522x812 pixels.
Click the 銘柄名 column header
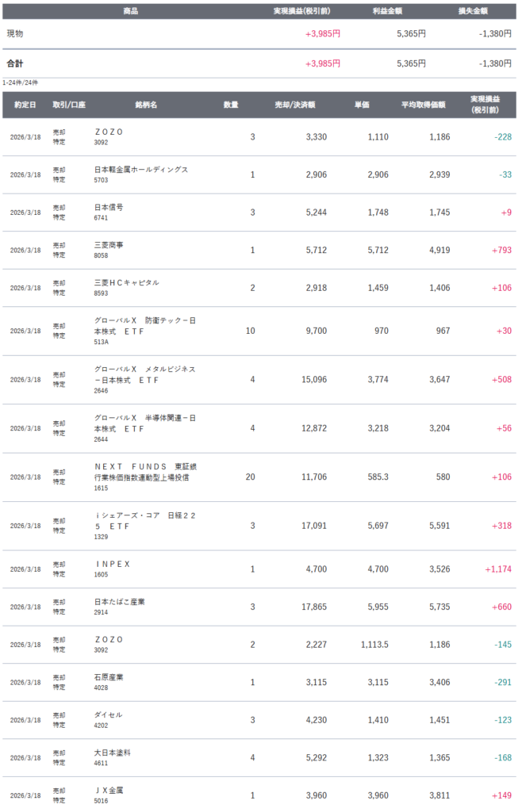pos(146,105)
